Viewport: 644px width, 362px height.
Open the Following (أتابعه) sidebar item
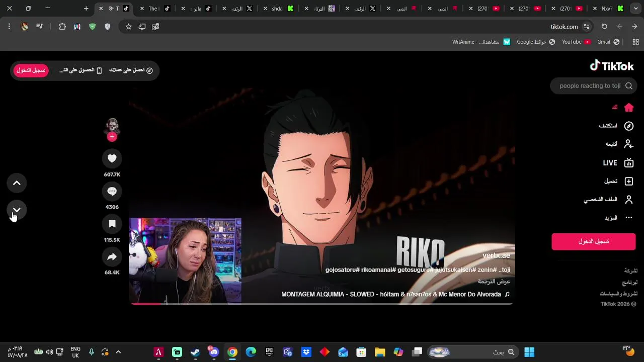pyautogui.click(x=619, y=144)
